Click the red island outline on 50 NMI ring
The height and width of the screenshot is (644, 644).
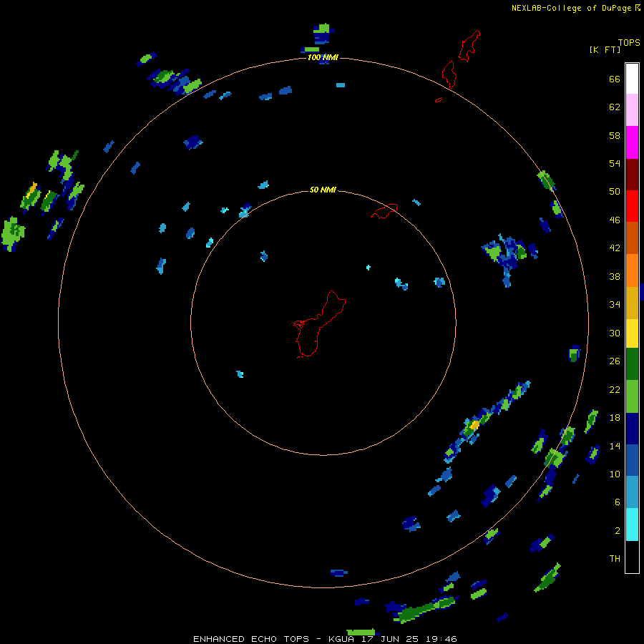[x=384, y=210]
